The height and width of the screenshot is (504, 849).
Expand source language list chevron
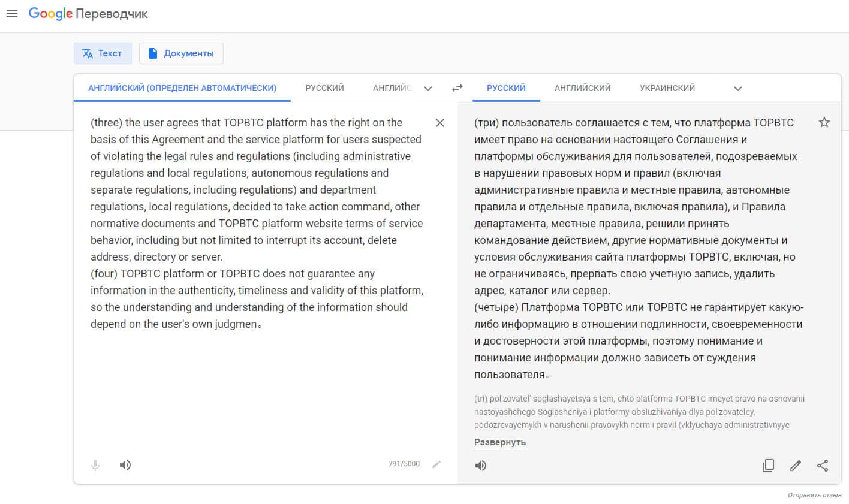click(428, 89)
